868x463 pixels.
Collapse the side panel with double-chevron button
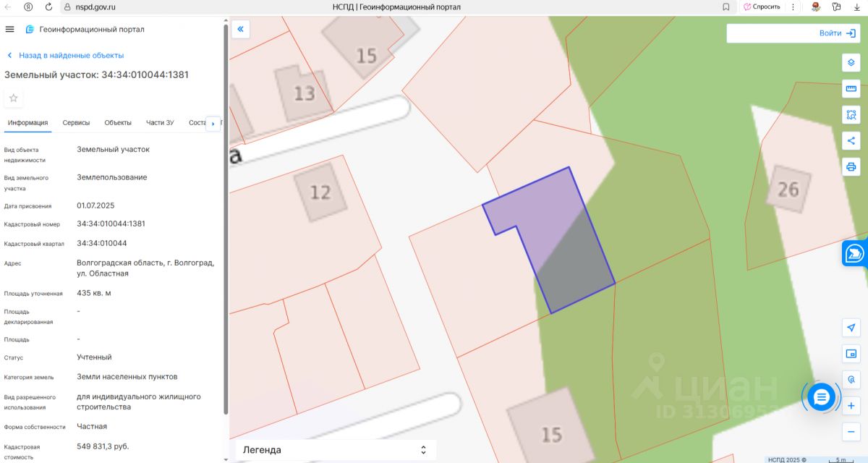coord(241,30)
